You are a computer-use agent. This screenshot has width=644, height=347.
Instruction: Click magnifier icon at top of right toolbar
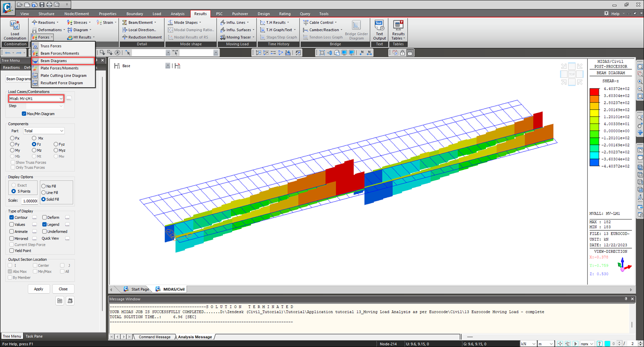640,67
